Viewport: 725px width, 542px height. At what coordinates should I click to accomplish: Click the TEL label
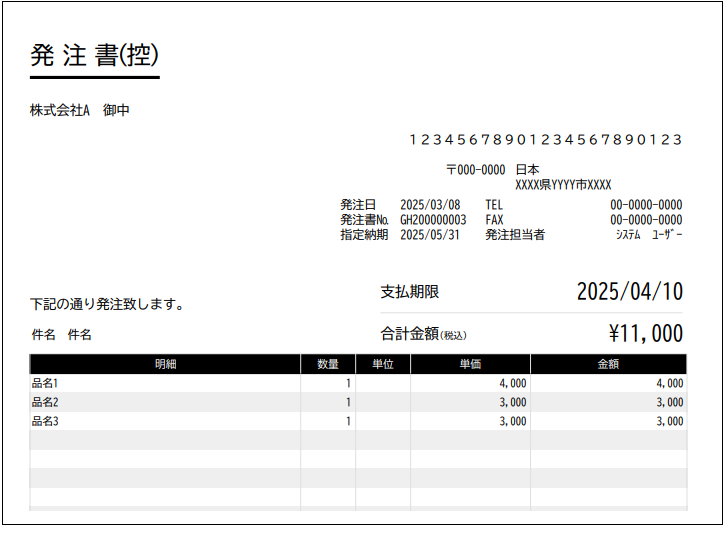[x=494, y=205]
